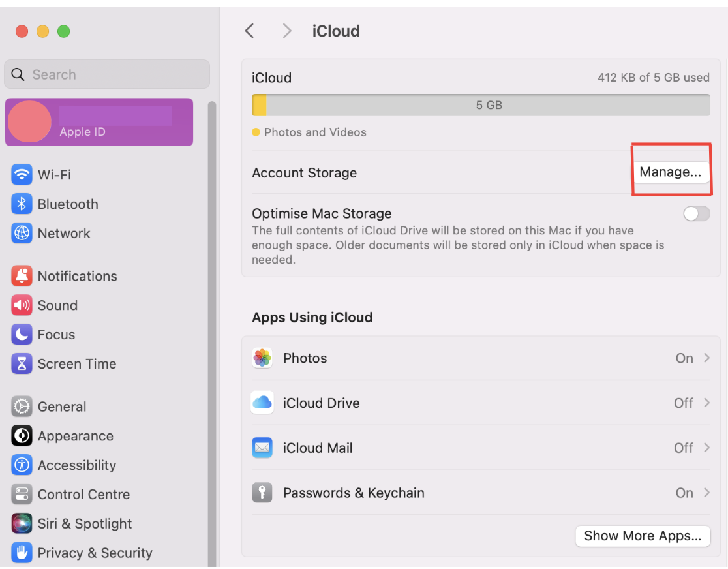Click the iCloud Drive cloud icon

[262, 403]
